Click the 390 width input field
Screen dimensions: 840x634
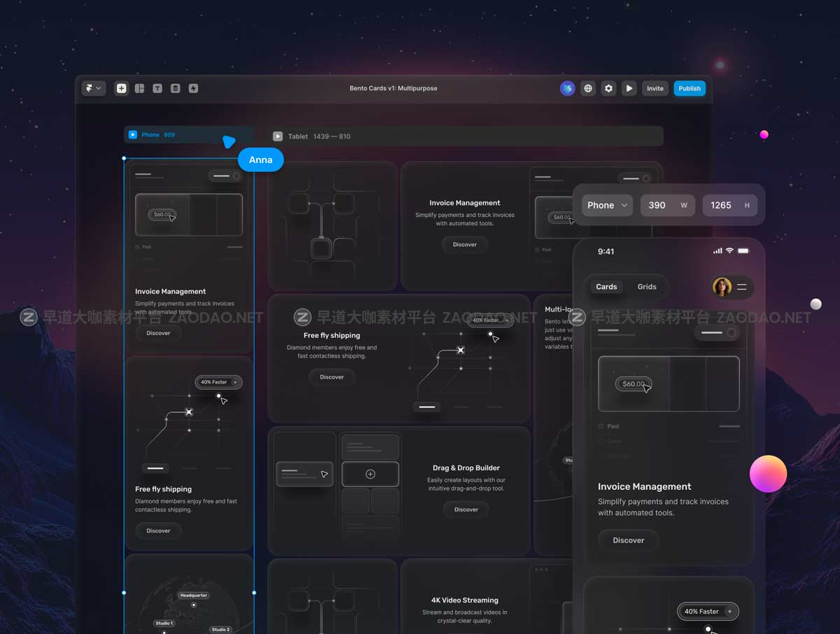click(x=667, y=205)
